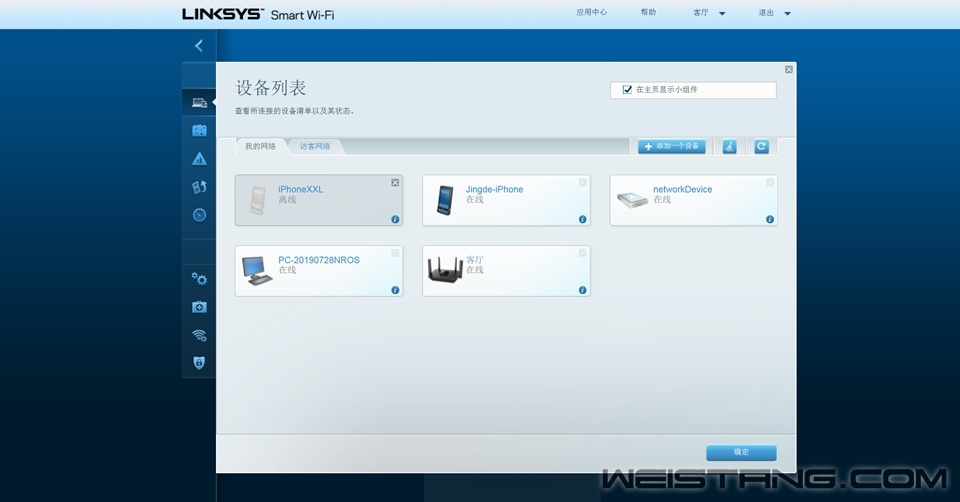This screenshot has height=502, width=960.
Task: Switch to the 访客网络 tab
Action: coord(315,147)
